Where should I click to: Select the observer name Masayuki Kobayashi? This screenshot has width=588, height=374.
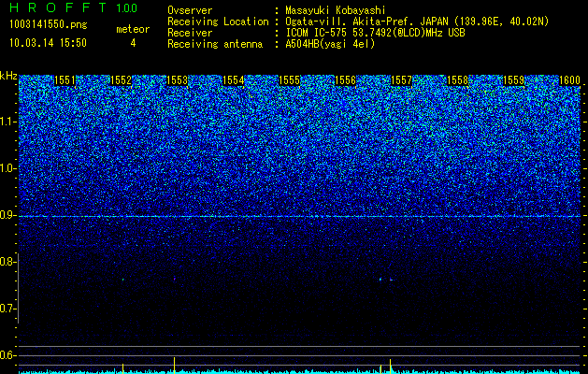336,10
